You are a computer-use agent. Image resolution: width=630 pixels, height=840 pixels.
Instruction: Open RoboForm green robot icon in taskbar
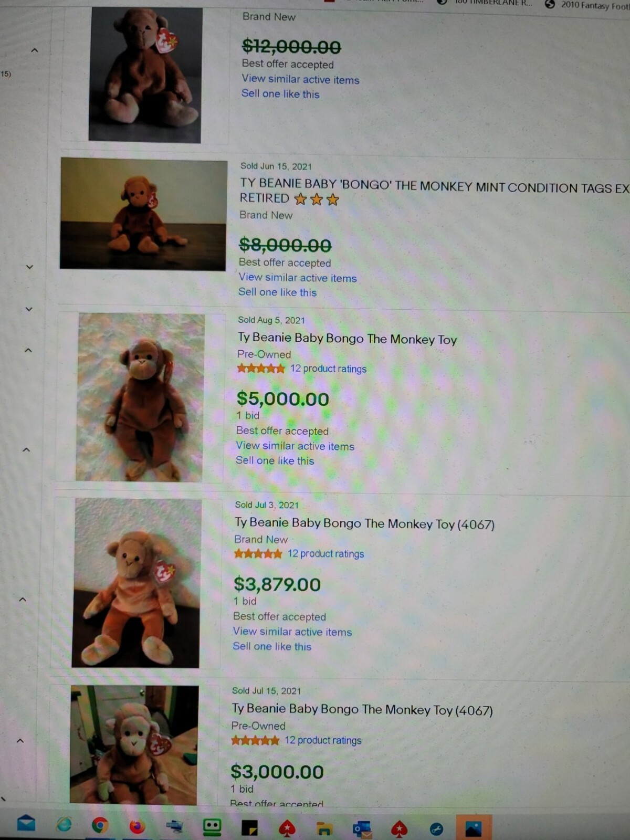pos(212,827)
